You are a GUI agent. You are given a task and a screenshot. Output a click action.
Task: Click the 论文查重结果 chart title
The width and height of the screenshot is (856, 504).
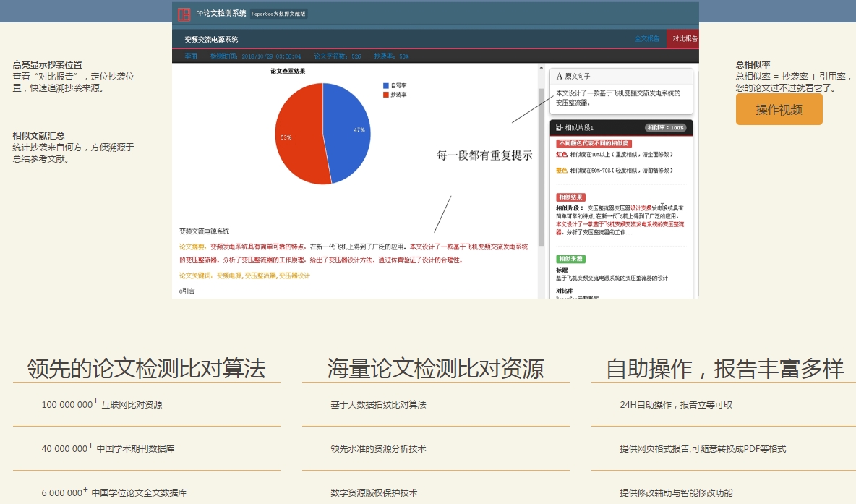[x=288, y=71]
